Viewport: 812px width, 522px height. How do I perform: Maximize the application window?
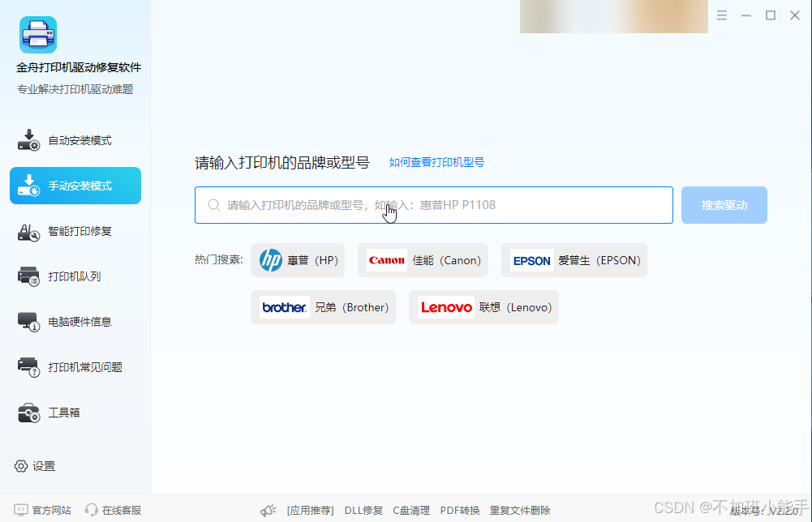771,15
